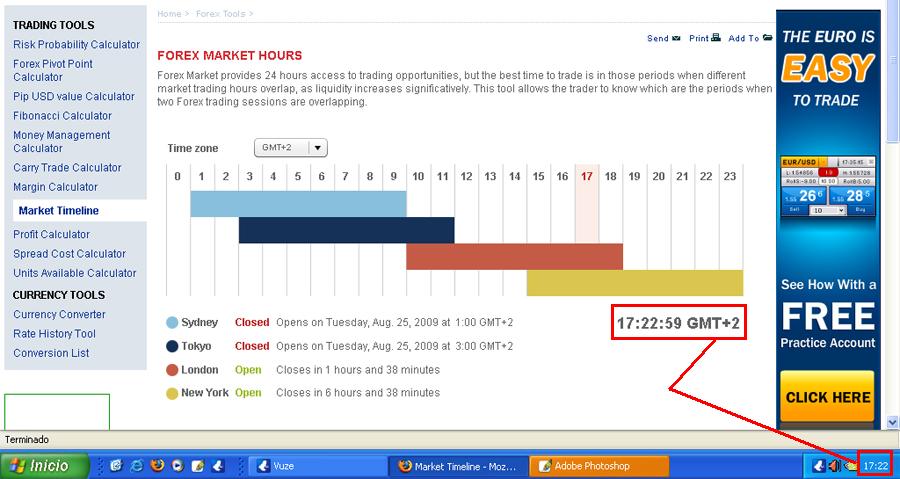Screen dimensions: 900x479
Task: Open the Fibonacci Calculator link
Action: 62,116
